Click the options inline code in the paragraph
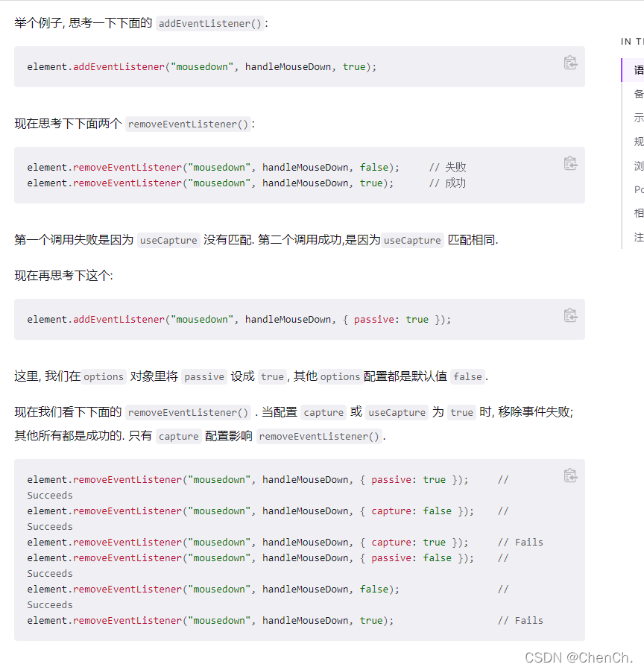Viewport: 644px width, 670px height. pos(104,376)
